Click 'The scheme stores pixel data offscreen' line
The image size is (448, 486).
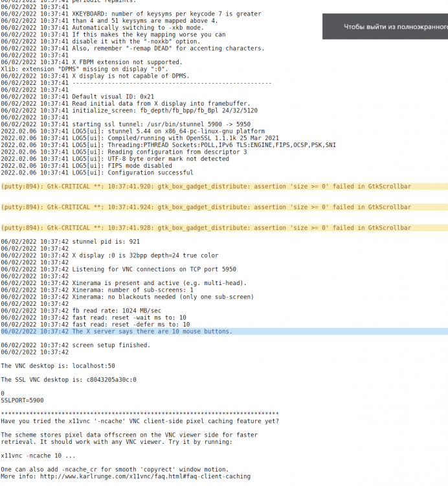tap(129, 435)
